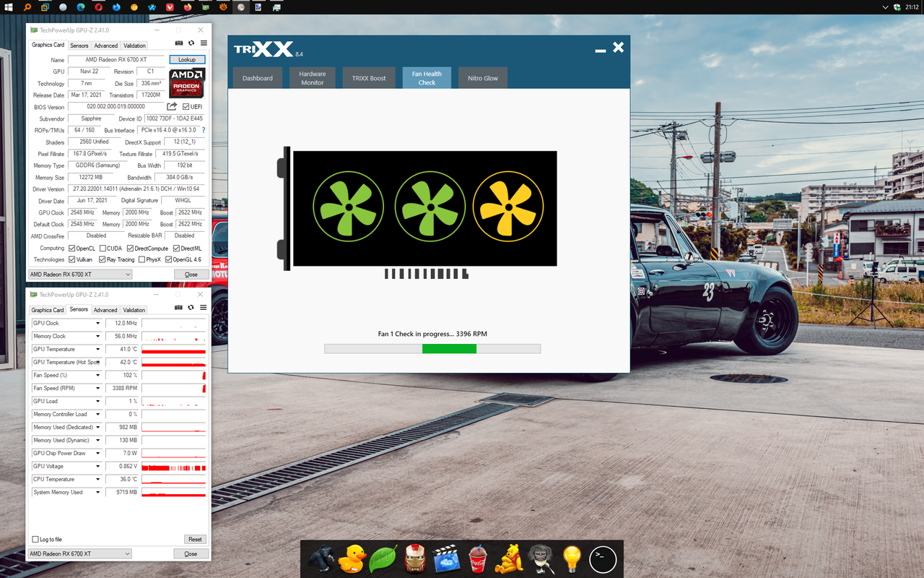Image resolution: width=924 pixels, height=578 pixels.
Task: Open the TRIXX Boost tab
Action: [369, 77]
